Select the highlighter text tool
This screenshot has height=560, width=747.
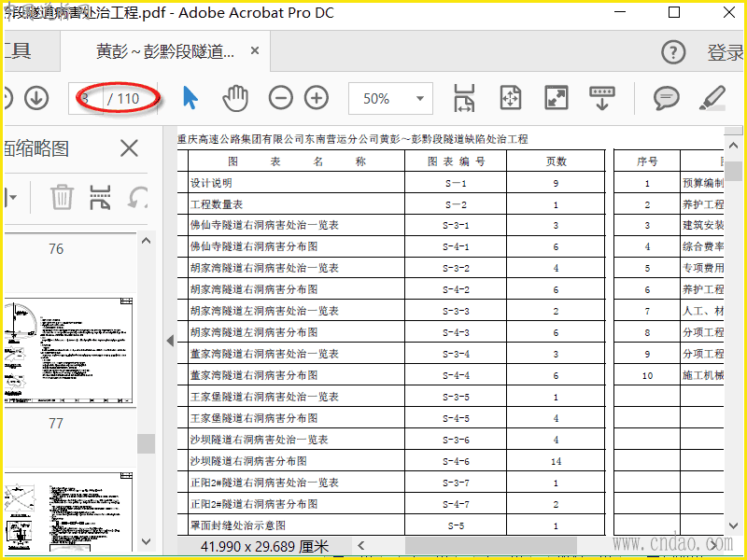[712, 98]
